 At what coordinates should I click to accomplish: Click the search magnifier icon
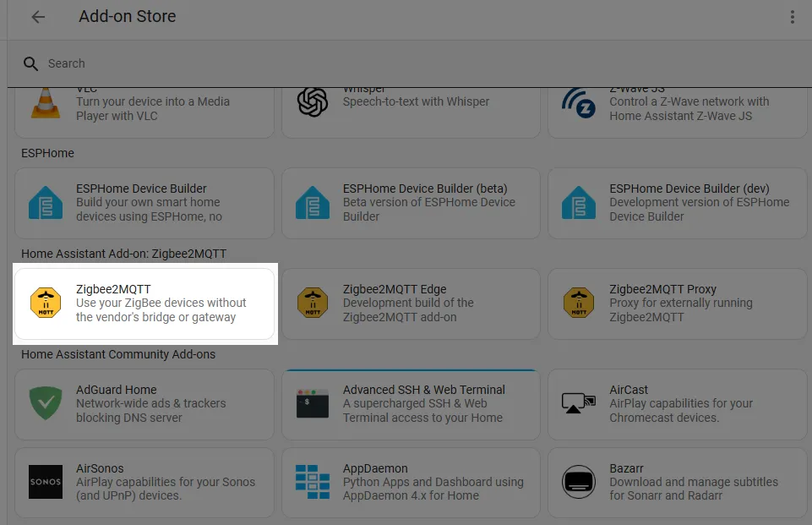(30, 63)
